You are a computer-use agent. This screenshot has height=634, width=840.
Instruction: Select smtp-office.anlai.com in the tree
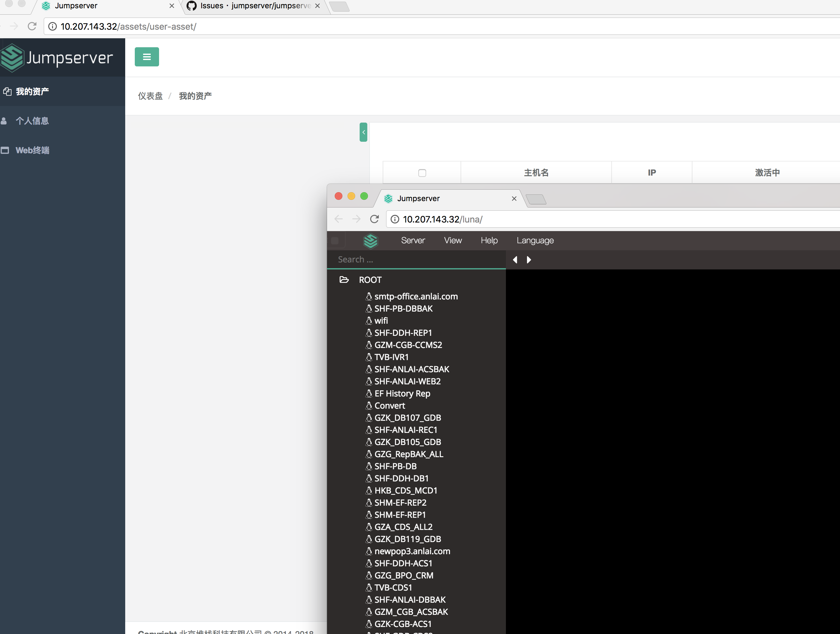(416, 297)
